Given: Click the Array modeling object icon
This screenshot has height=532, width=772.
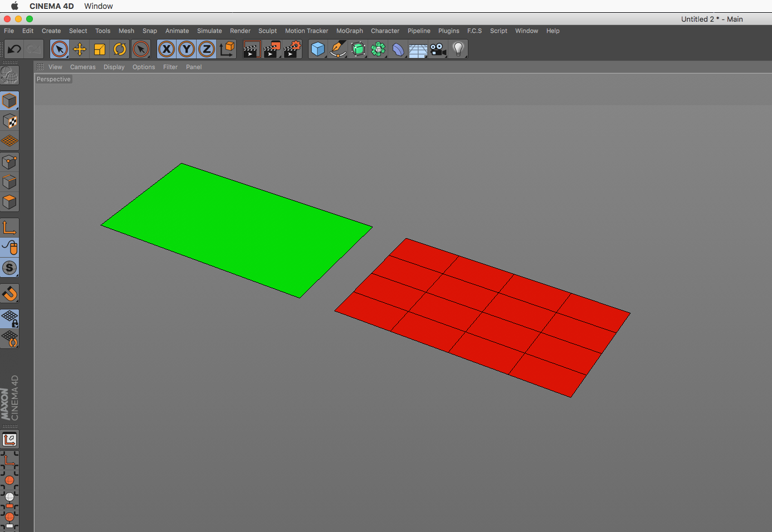Looking at the screenshot, I should coord(378,49).
